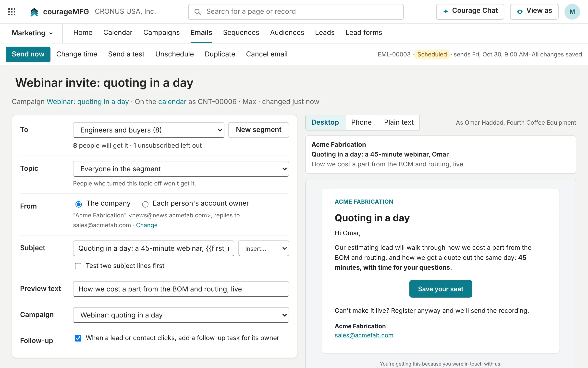Click the View as eye icon
This screenshot has height=368, width=588.
[520, 12]
